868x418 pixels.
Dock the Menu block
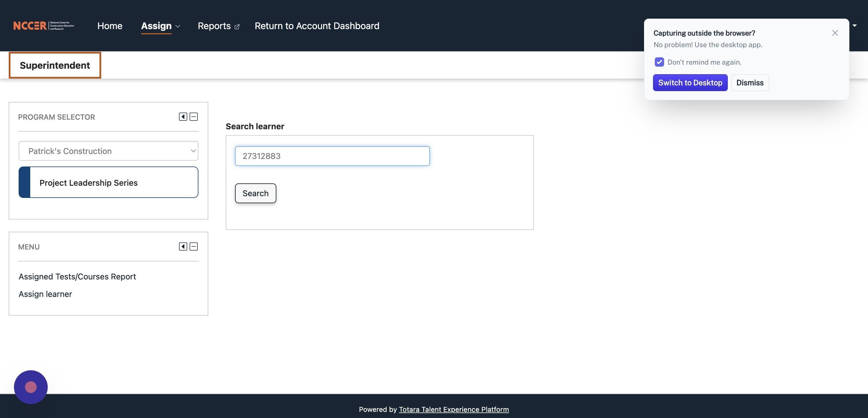point(183,247)
